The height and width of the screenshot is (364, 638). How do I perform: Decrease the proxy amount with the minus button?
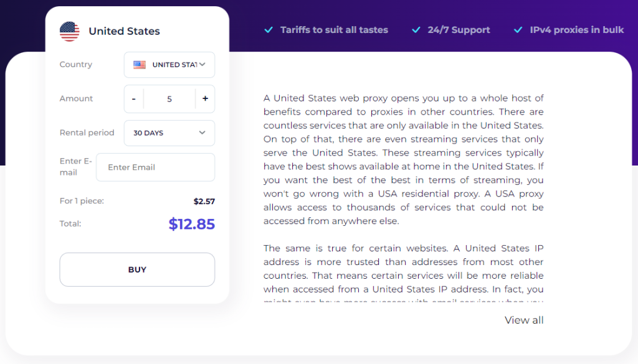[134, 99]
